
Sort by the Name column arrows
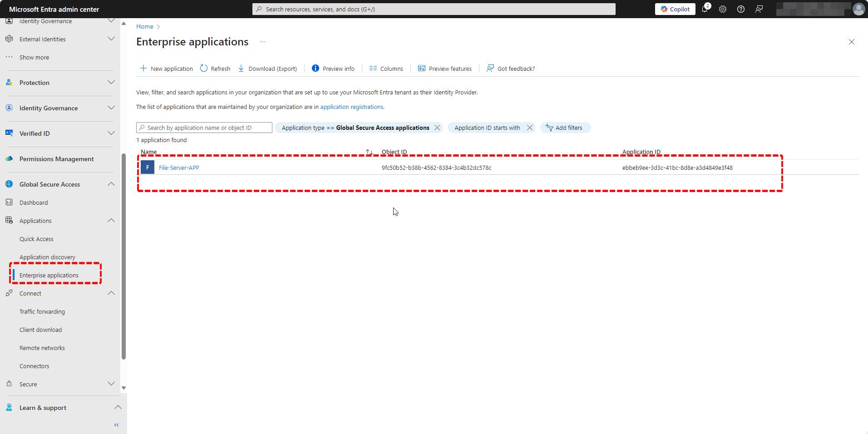pos(369,152)
